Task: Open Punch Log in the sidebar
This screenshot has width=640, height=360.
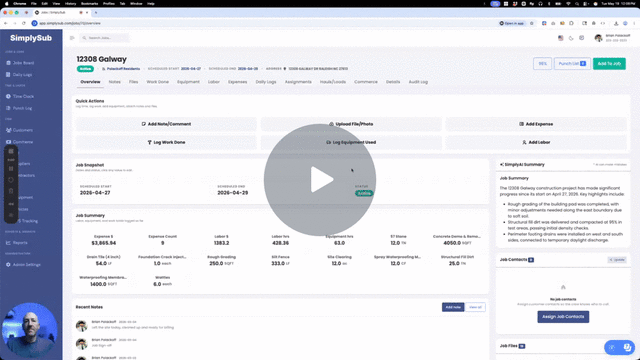Action: [19, 108]
